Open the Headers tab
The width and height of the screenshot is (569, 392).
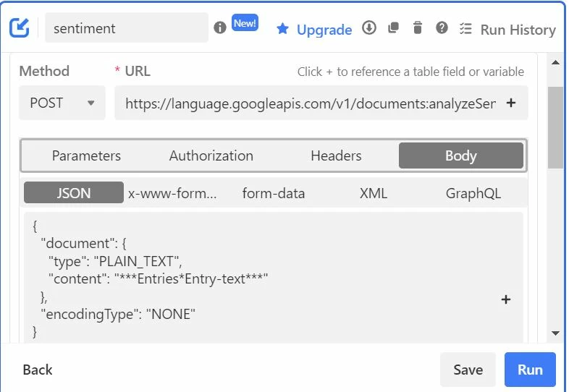point(336,155)
